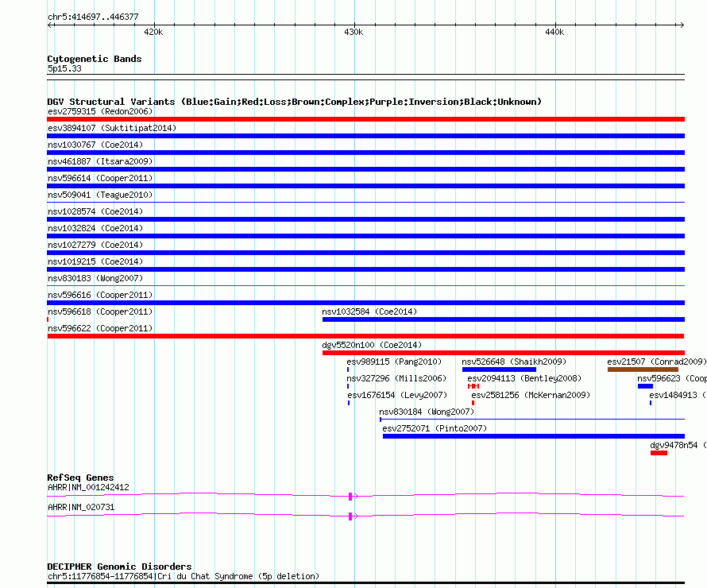Click the DGV Structural Variants track title
Image resolution: width=707 pixels, height=588 pixels.
294,102
